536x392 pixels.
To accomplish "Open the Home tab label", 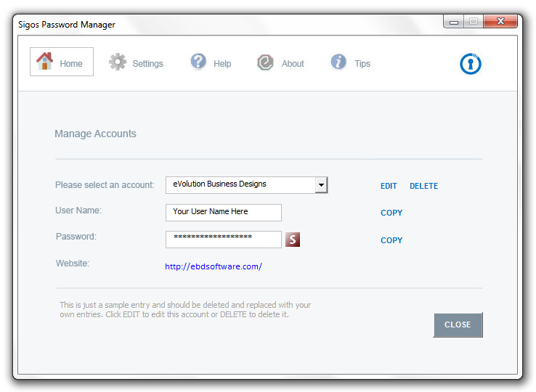I will click(71, 64).
